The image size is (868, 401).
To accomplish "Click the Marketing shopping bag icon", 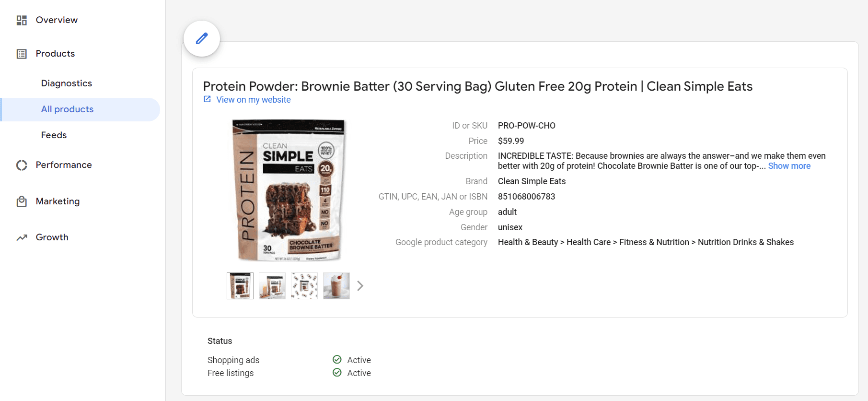I will 22,201.
